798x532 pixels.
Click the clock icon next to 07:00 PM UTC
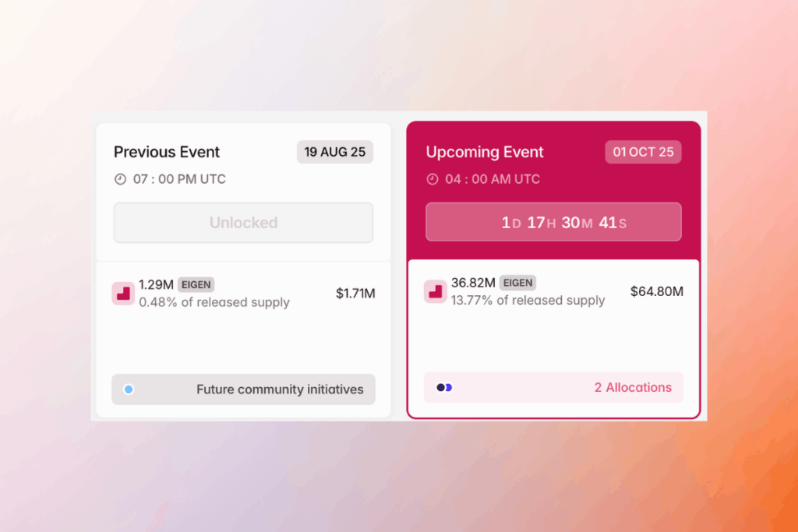[x=119, y=178]
